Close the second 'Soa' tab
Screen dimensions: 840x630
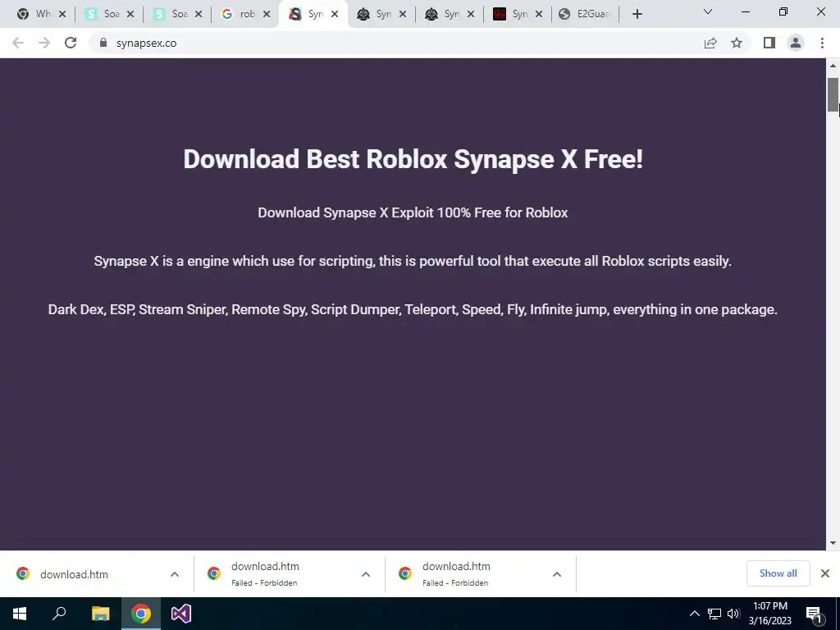coord(199,14)
